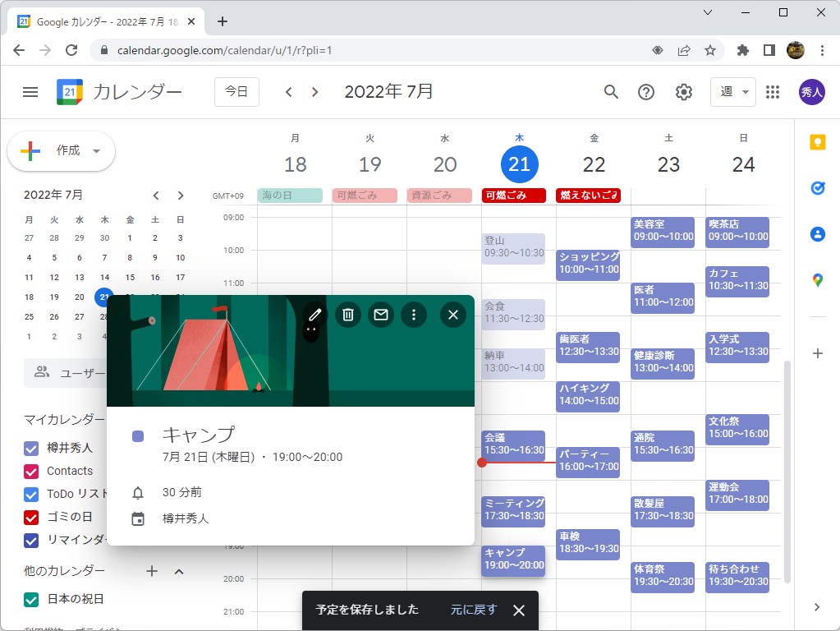
Task: Open Contacts in the side panel
Action: pyautogui.click(x=817, y=233)
